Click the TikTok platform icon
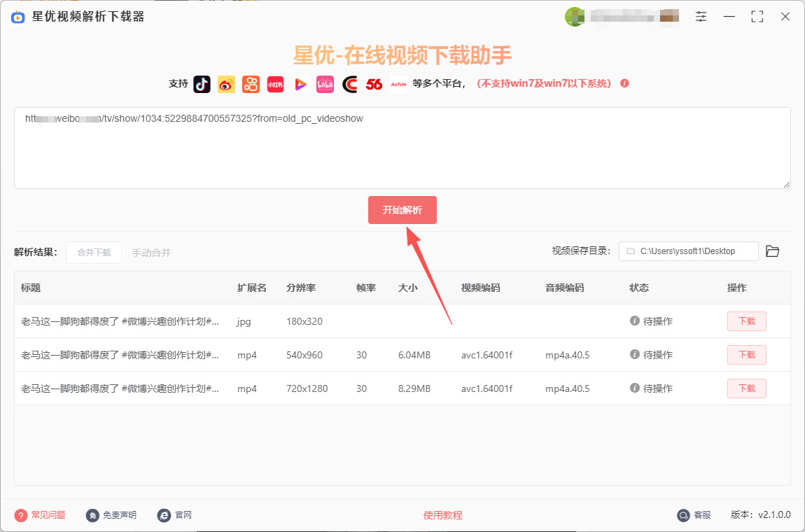805x532 pixels. pyautogui.click(x=202, y=84)
